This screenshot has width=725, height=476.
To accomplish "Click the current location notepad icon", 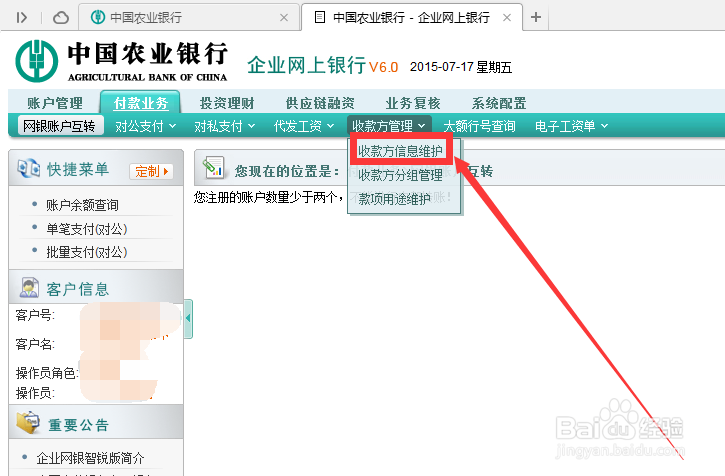I will click(x=213, y=167).
